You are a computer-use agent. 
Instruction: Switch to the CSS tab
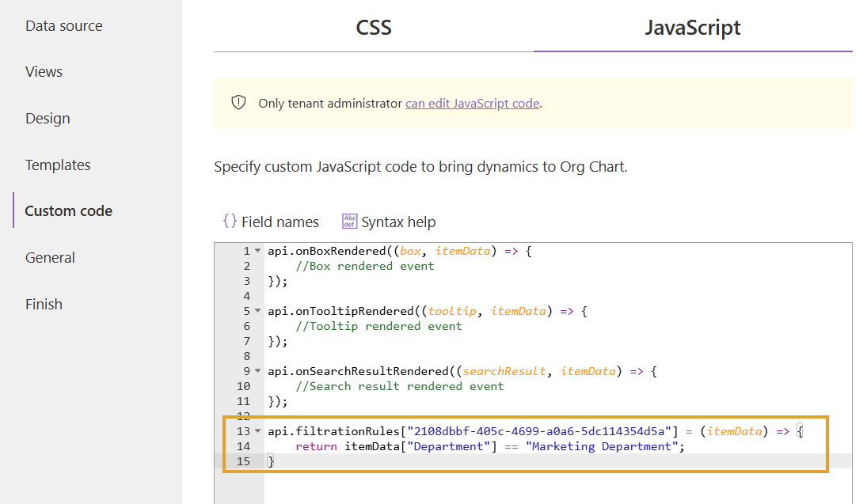pos(374,27)
